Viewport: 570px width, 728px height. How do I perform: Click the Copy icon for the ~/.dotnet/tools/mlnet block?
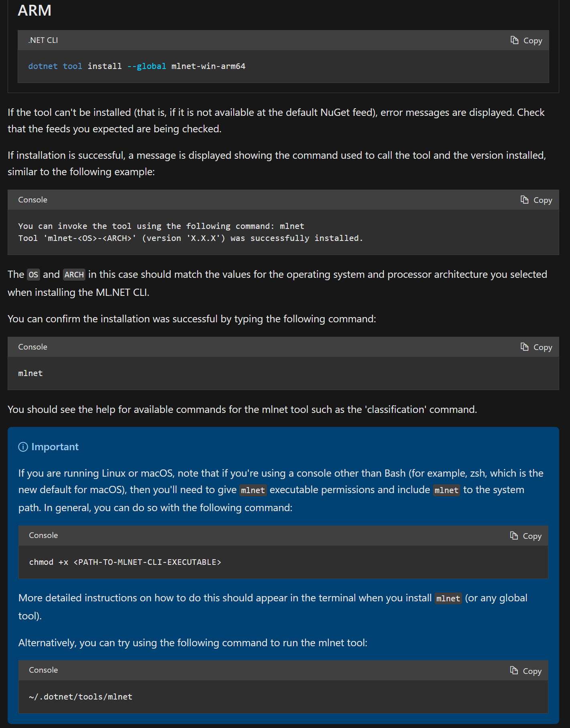[x=515, y=670]
